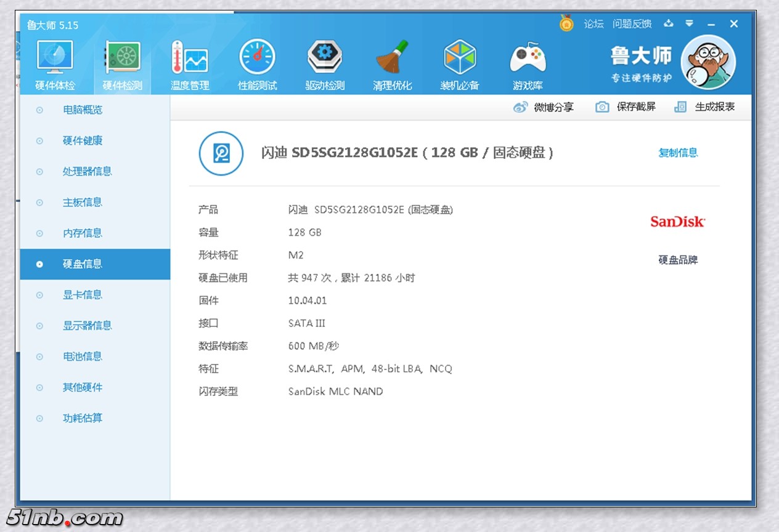This screenshot has height=532, width=779.
Task: Click the 鲁大师 mascot avatar
Action: coord(708,62)
